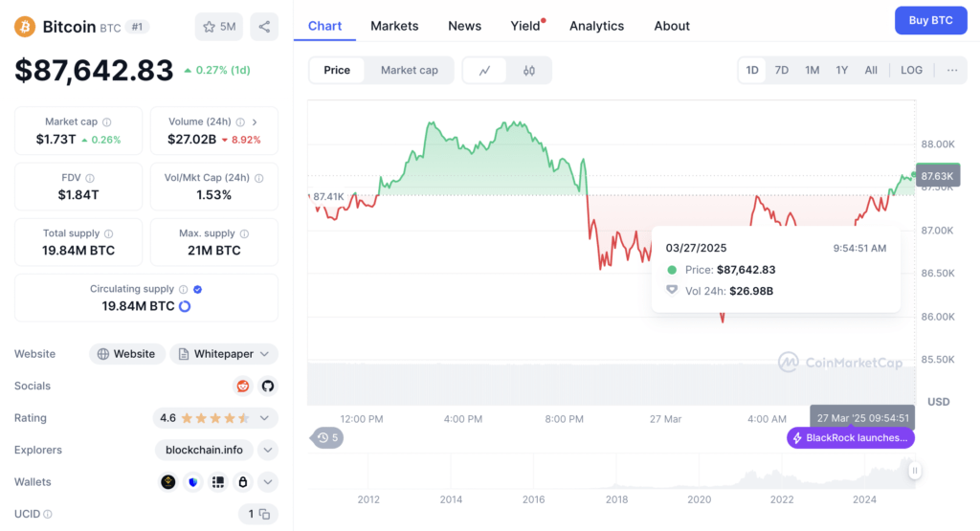Add Bitcoin to watchlist via star 5M
The image size is (980, 531).
[219, 27]
